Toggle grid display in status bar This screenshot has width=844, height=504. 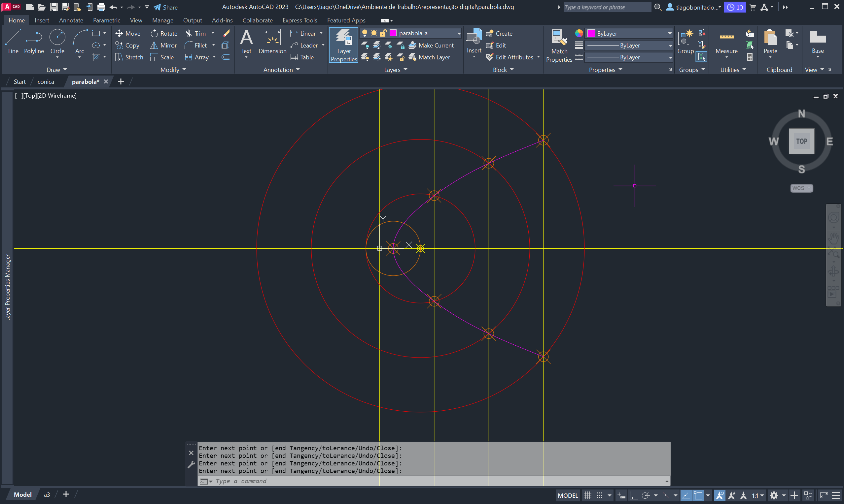(x=587, y=495)
